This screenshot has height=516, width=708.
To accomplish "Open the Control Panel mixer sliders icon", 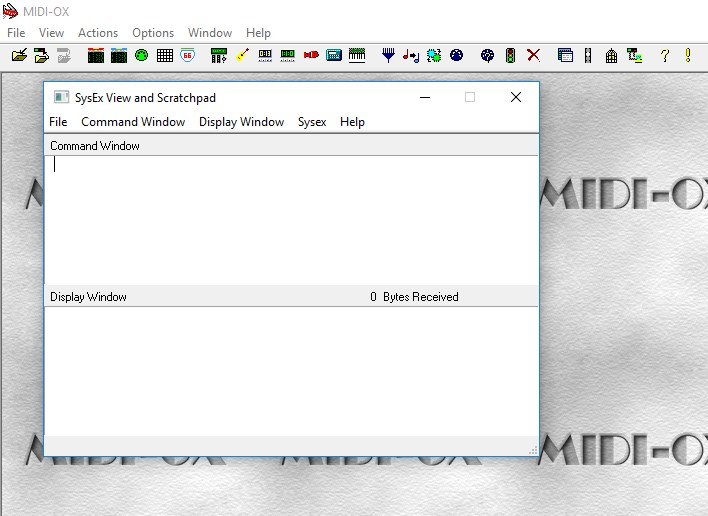I will 219,56.
